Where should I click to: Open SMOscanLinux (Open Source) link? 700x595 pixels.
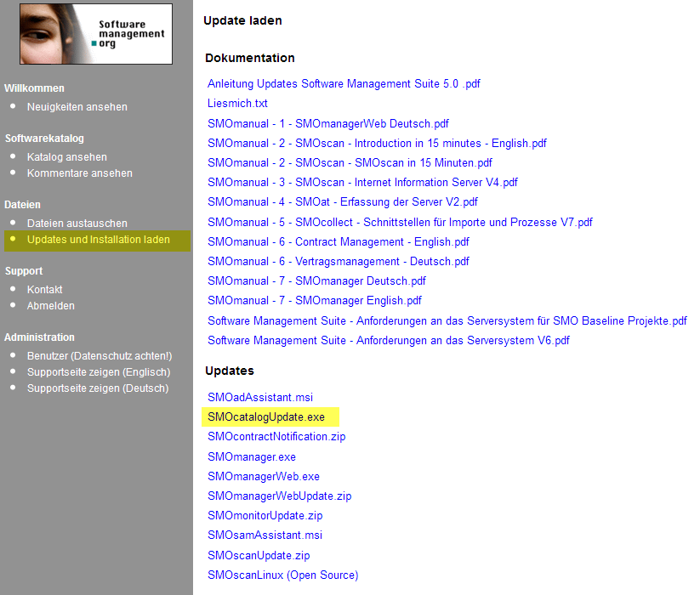coord(282,575)
